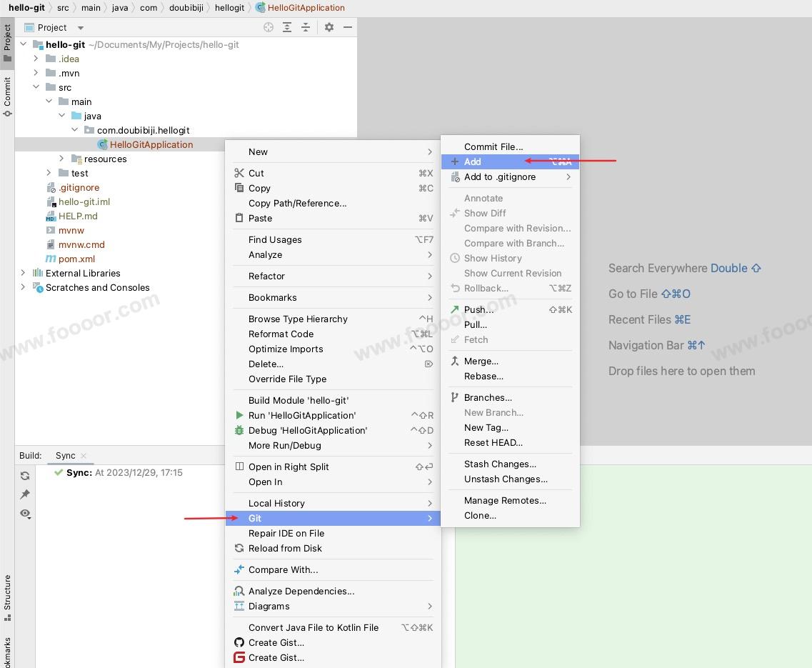
Task: Click the Expand All icon in Project panel
Action: click(x=287, y=27)
